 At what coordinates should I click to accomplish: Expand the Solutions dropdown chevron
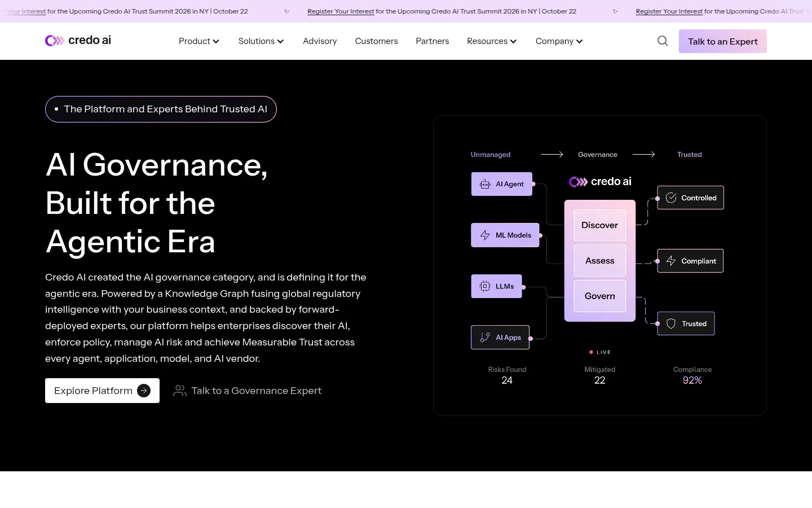280,41
